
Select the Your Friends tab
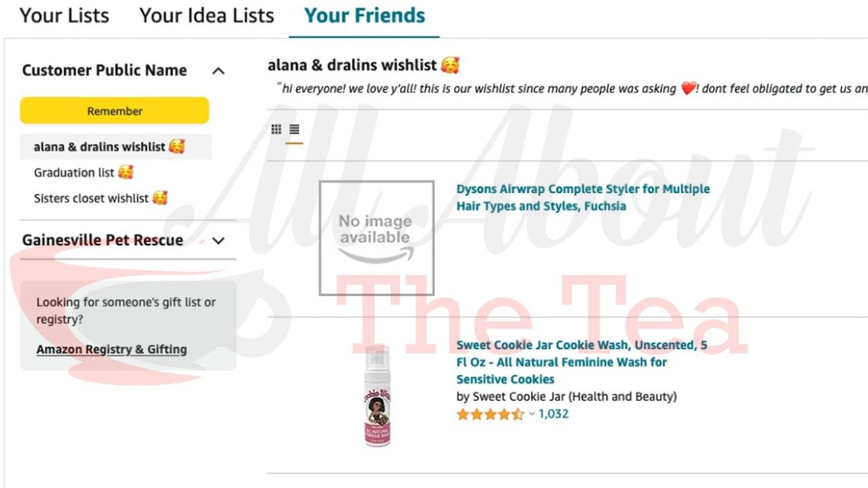tap(363, 15)
